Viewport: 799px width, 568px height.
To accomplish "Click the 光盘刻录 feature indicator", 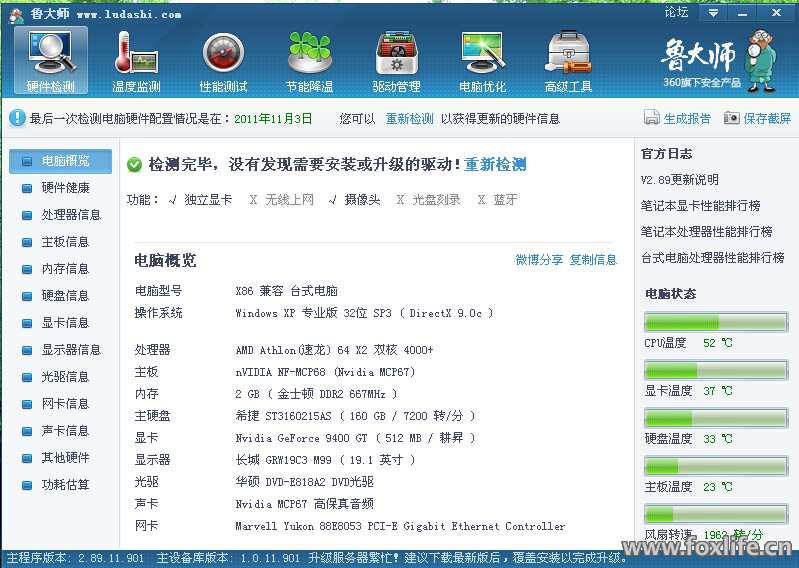I will pos(429,200).
